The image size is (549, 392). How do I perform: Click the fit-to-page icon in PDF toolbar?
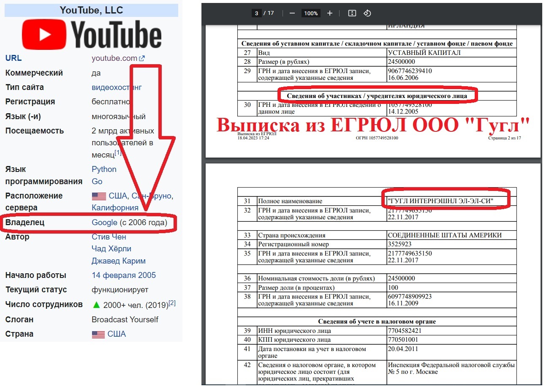(352, 13)
